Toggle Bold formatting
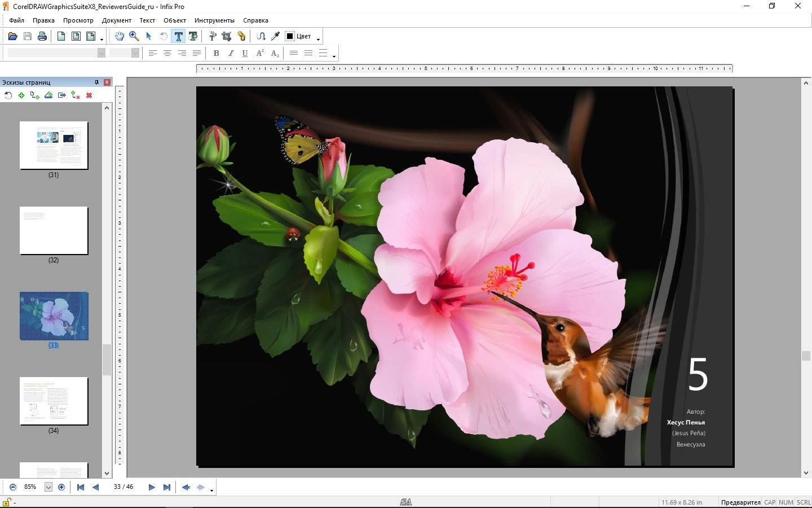Screen dimensions: 812x508 [216, 53]
